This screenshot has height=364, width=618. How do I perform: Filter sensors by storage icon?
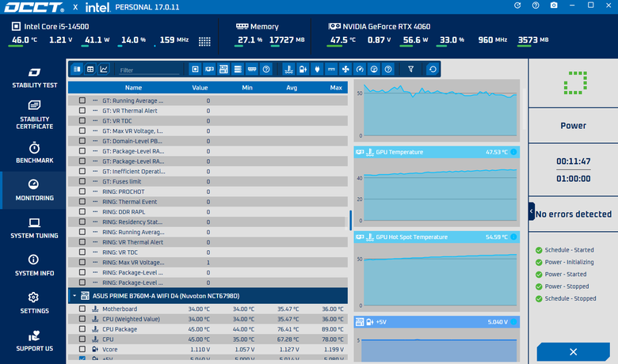click(238, 70)
